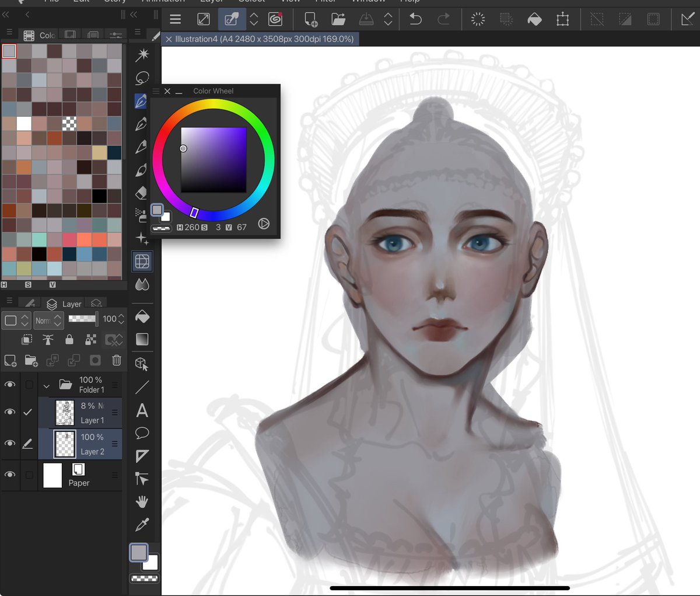Image resolution: width=700 pixels, height=596 pixels.
Task: Toggle visibility of the Paper layer
Action: [x=10, y=475]
